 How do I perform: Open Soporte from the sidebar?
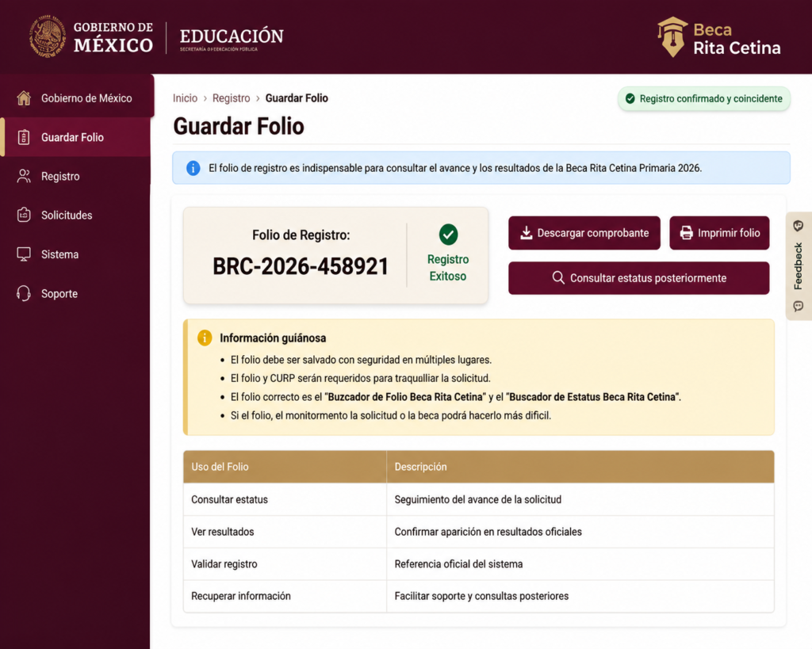pos(77,293)
